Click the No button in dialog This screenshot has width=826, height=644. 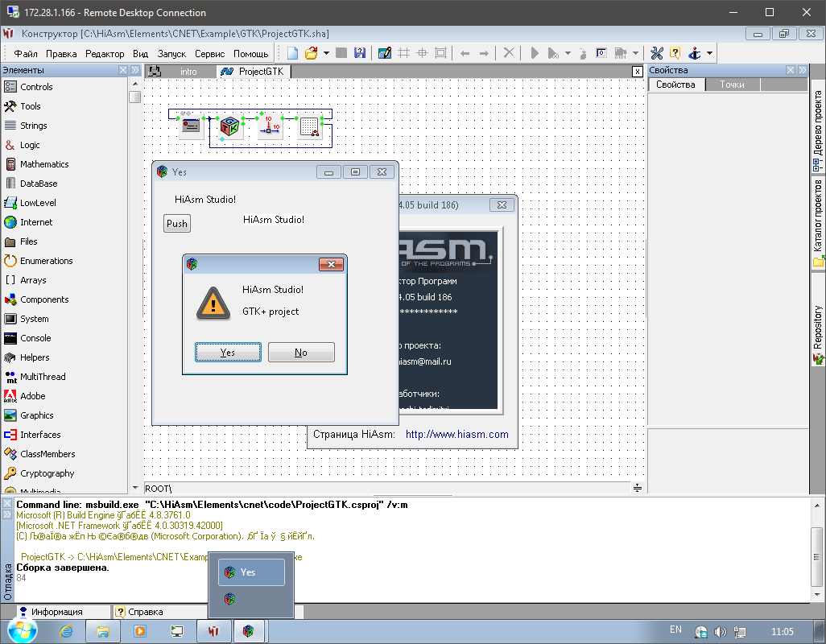300,353
